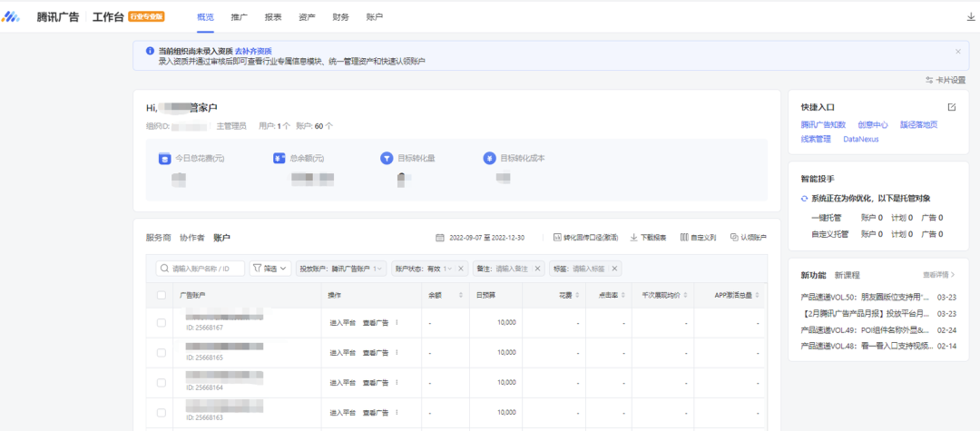Expand the 筛选 filter dropdown
Image resolution: width=980 pixels, height=431 pixels.
270,269
